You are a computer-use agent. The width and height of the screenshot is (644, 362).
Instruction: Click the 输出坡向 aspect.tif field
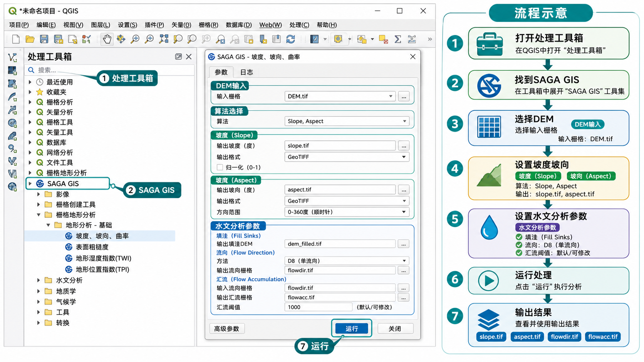[x=340, y=190]
